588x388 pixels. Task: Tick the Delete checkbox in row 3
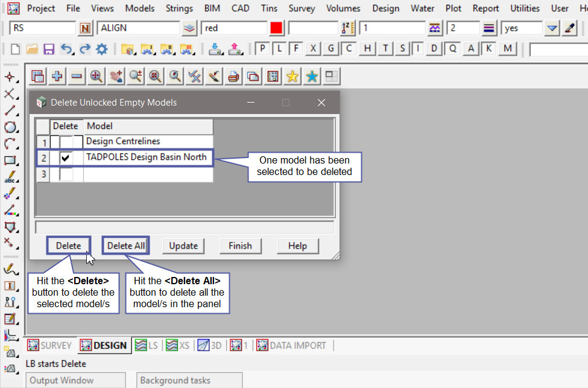pyautogui.click(x=66, y=174)
